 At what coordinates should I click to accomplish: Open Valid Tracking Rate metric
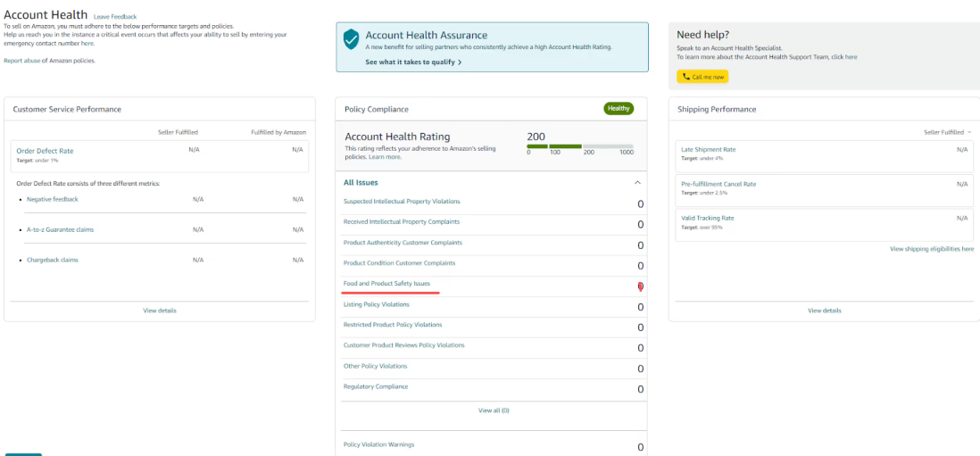[x=708, y=218]
